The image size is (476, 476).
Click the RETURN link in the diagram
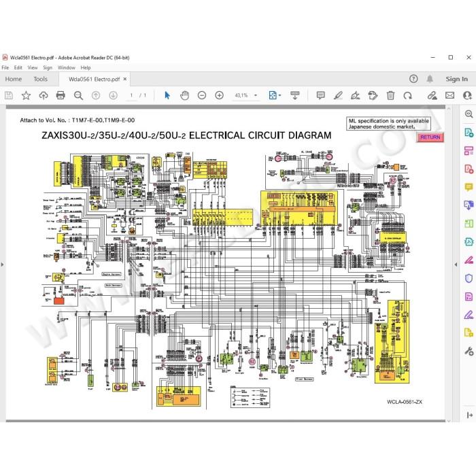pos(430,137)
